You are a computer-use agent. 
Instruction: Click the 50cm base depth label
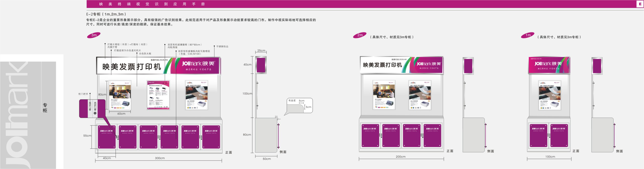click(x=267, y=159)
